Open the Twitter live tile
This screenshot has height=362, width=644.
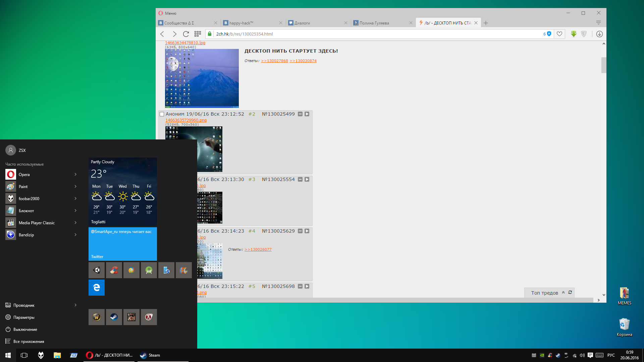(x=123, y=244)
